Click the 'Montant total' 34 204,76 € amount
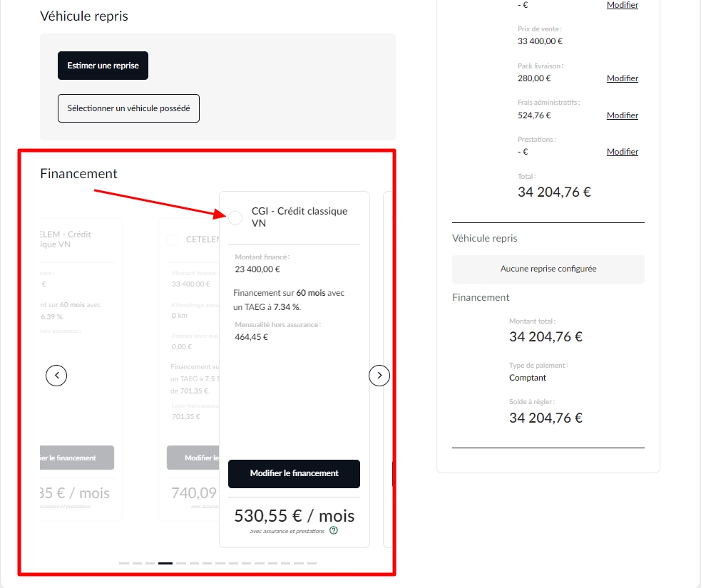 coord(546,336)
